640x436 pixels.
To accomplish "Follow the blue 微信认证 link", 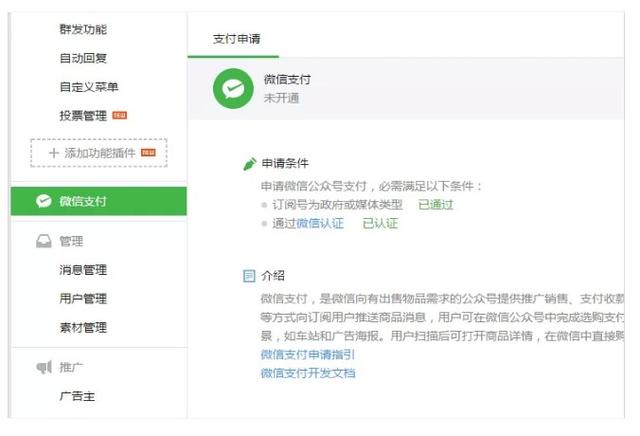I will click(320, 223).
